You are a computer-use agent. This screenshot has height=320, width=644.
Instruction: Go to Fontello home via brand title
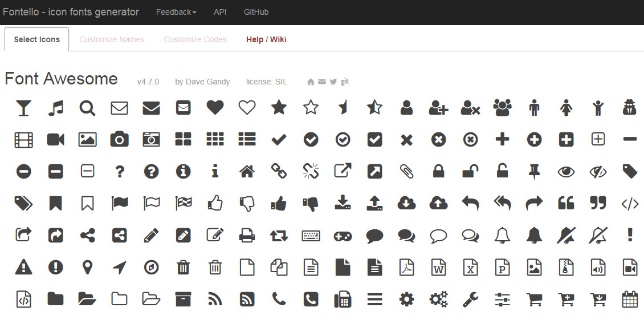(71, 12)
